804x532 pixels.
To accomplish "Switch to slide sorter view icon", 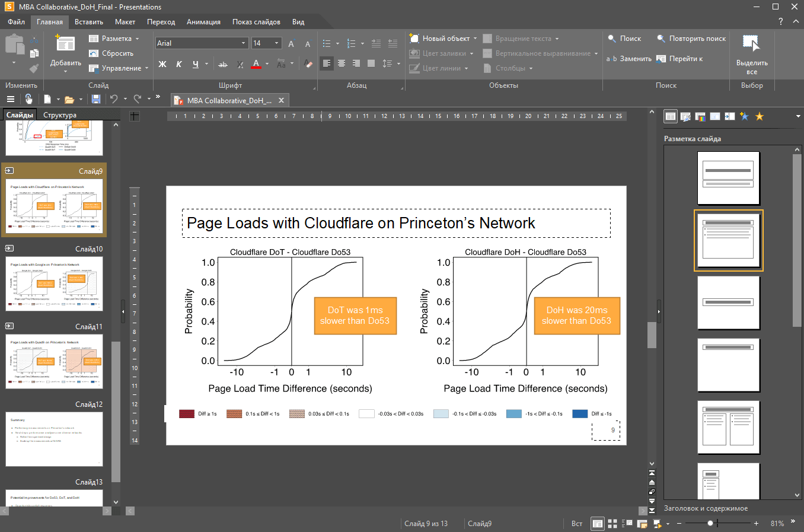I will [612, 524].
